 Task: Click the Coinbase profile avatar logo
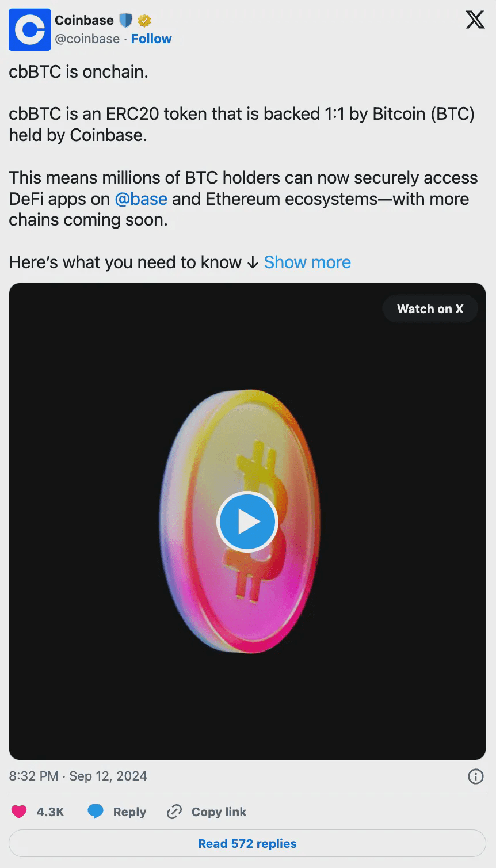click(29, 30)
